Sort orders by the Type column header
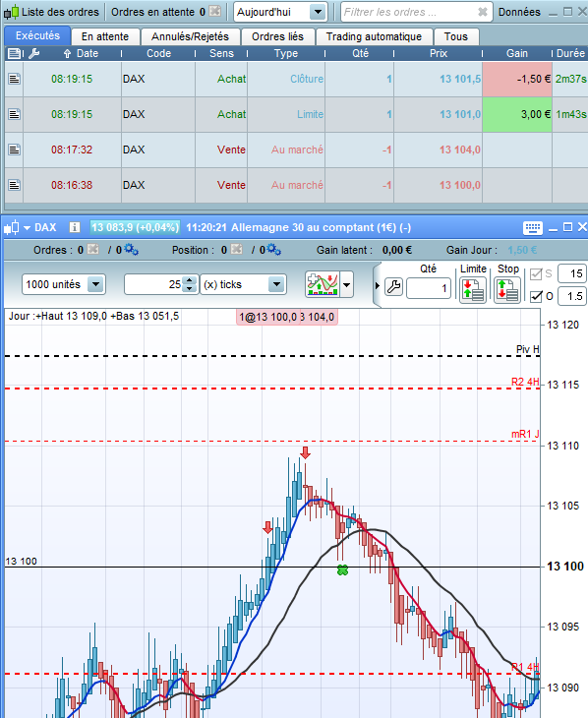 (286, 53)
